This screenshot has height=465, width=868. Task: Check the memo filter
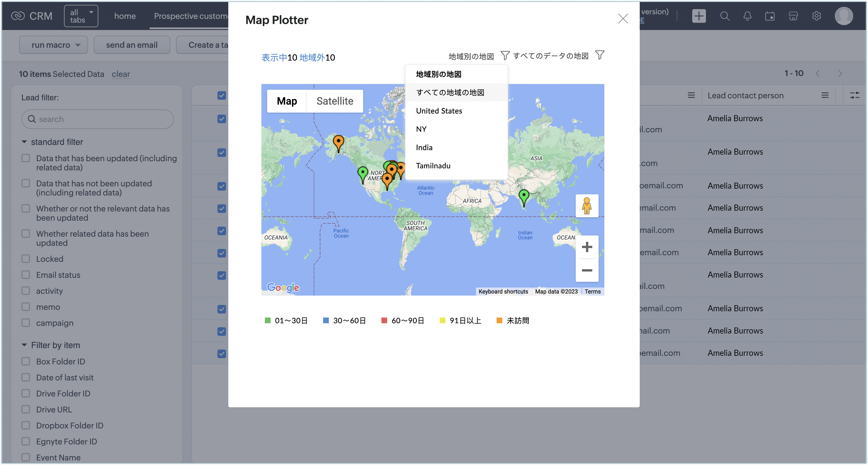(x=26, y=307)
